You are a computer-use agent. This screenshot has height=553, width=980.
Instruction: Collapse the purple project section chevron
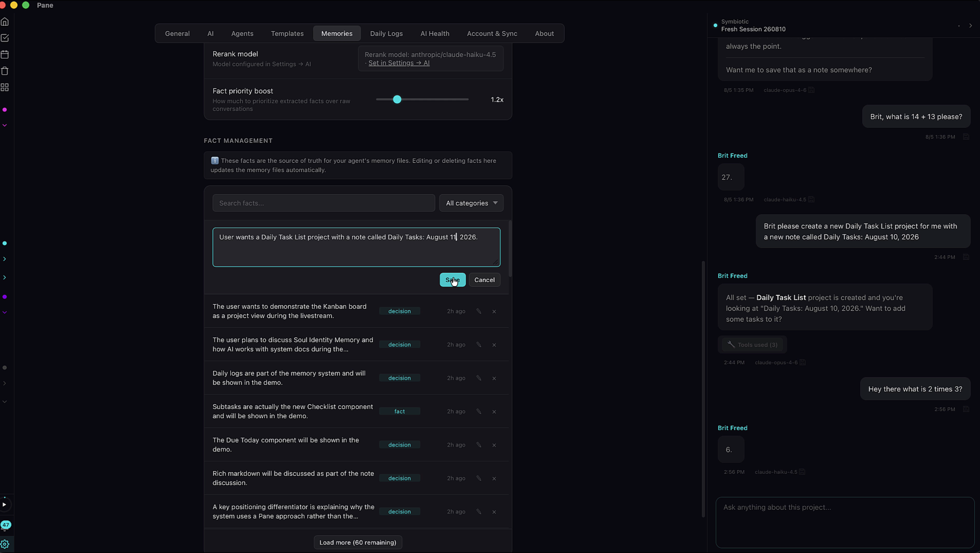(x=5, y=312)
